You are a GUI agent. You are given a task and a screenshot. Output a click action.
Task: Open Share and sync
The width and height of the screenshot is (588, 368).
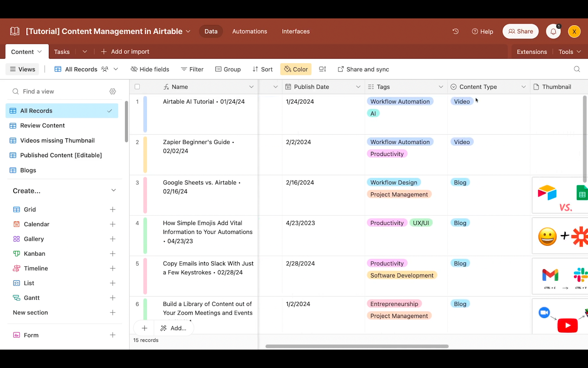pos(363,69)
